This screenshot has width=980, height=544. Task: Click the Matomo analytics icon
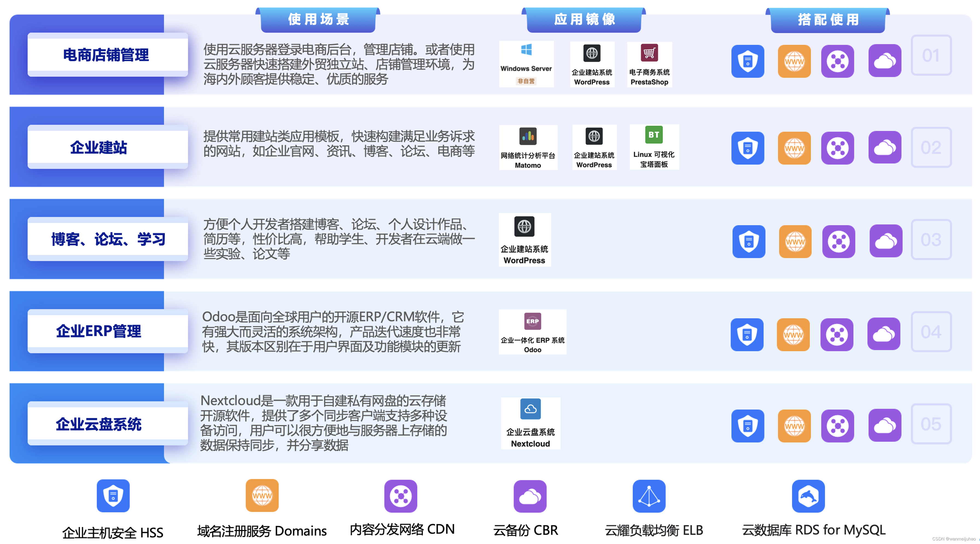[x=528, y=136]
